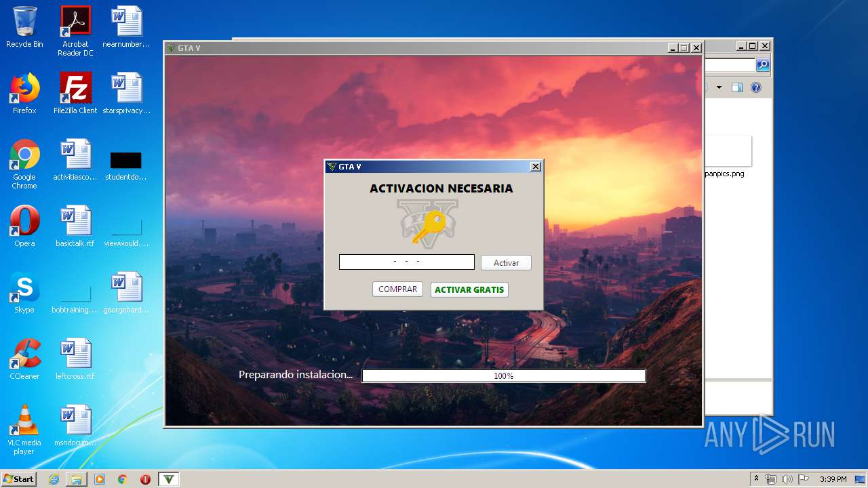Open Action Center flag tray icon

804,479
